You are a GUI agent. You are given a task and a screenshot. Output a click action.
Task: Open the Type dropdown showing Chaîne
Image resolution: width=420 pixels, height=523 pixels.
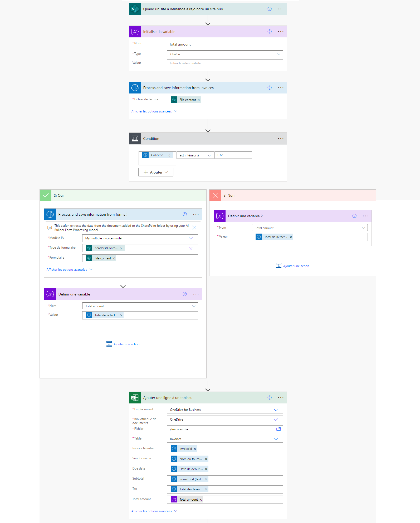coord(225,54)
